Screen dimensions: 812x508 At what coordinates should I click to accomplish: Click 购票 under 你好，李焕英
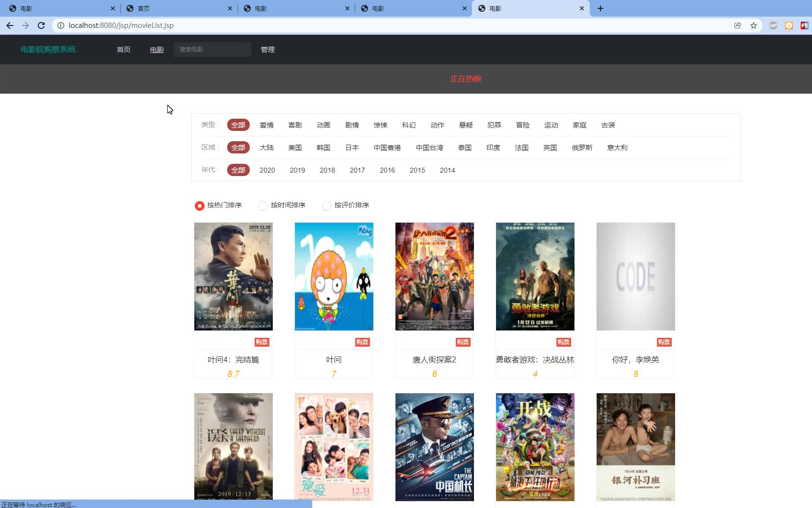pos(664,342)
